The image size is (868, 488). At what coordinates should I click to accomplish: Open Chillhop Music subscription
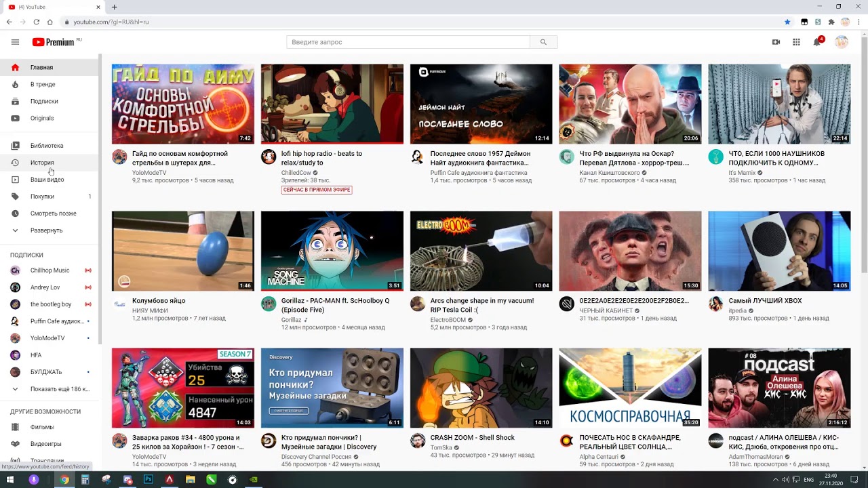point(49,270)
